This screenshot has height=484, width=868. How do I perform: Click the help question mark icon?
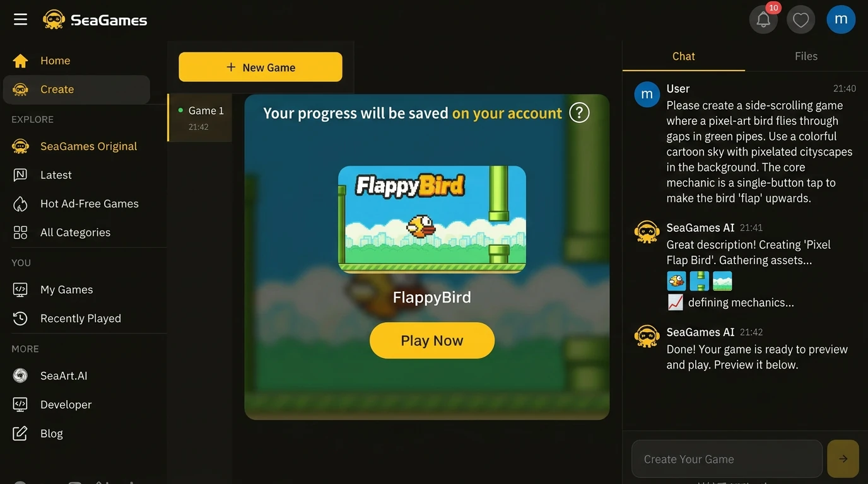[x=579, y=113]
